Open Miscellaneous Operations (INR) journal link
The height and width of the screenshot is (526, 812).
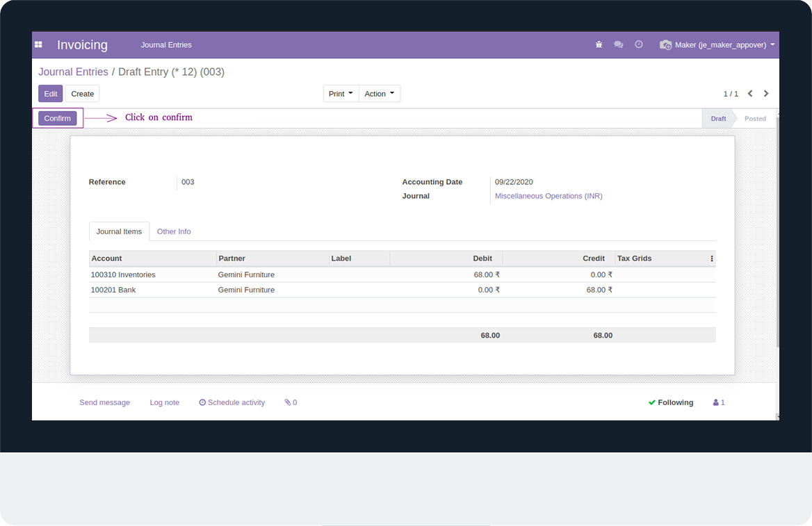[549, 196]
